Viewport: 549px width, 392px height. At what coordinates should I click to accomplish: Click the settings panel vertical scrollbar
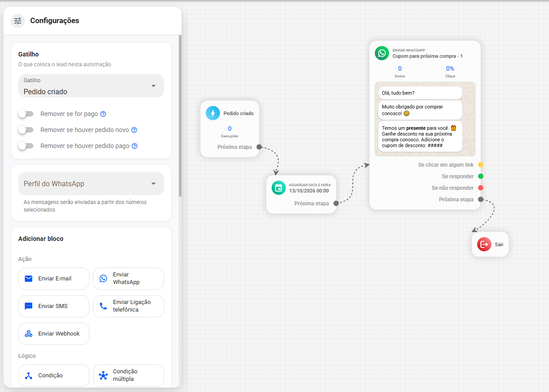tap(180, 116)
